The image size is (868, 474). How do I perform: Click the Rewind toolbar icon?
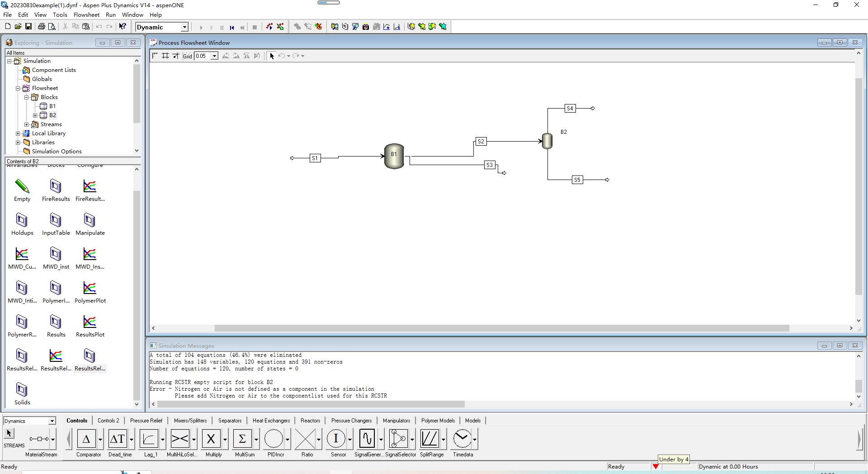click(242, 27)
